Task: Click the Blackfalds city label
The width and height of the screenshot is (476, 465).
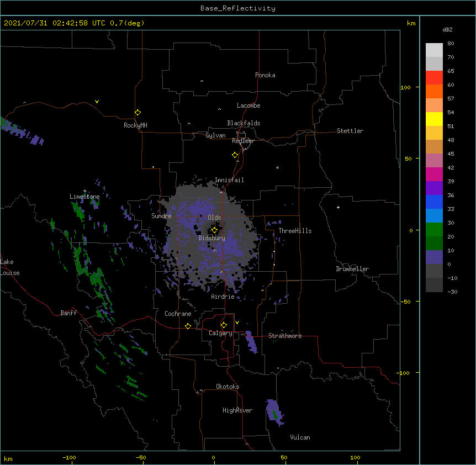Action: click(244, 123)
